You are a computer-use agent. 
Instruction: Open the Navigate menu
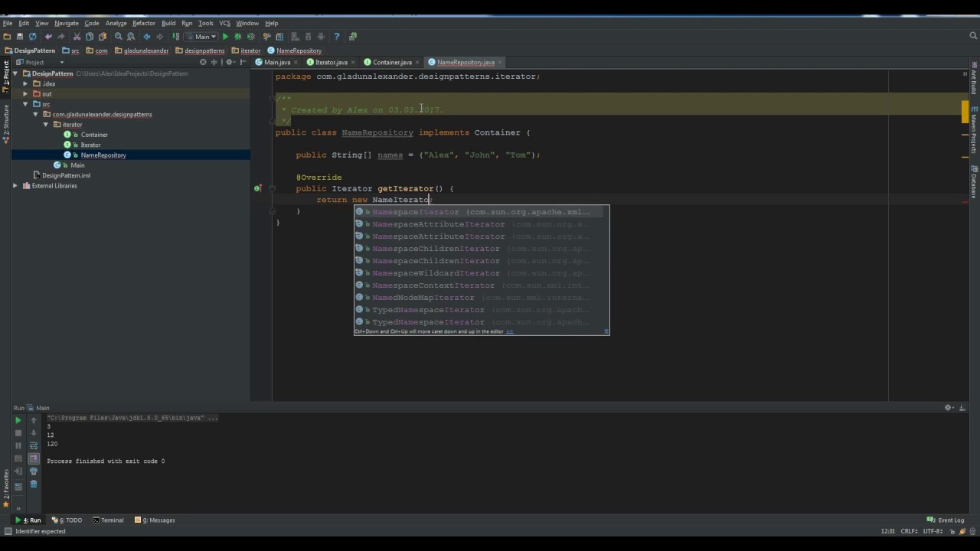(67, 23)
